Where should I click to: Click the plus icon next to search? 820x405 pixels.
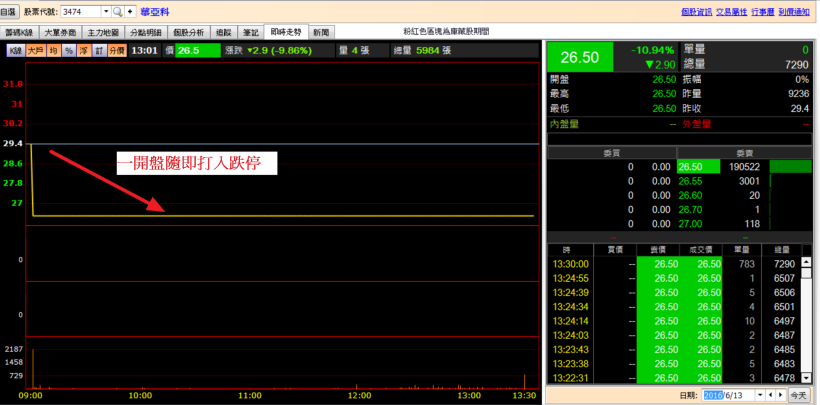[x=130, y=11]
